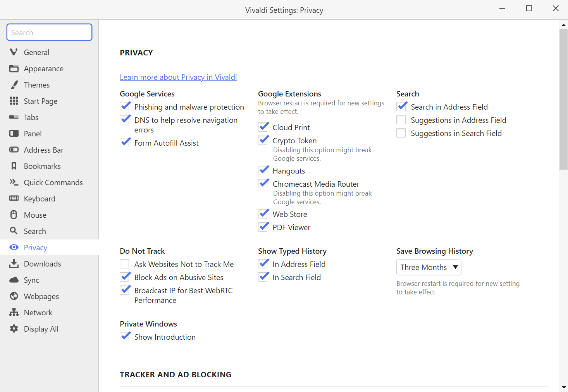Toggle Block Ads on Abusive Sites

(x=125, y=277)
